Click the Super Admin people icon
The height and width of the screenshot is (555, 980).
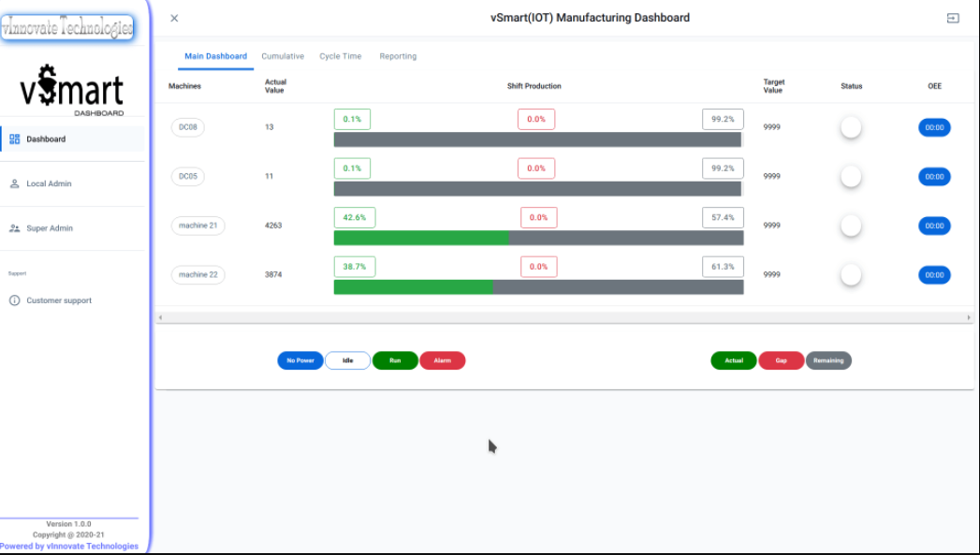[x=14, y=228]
